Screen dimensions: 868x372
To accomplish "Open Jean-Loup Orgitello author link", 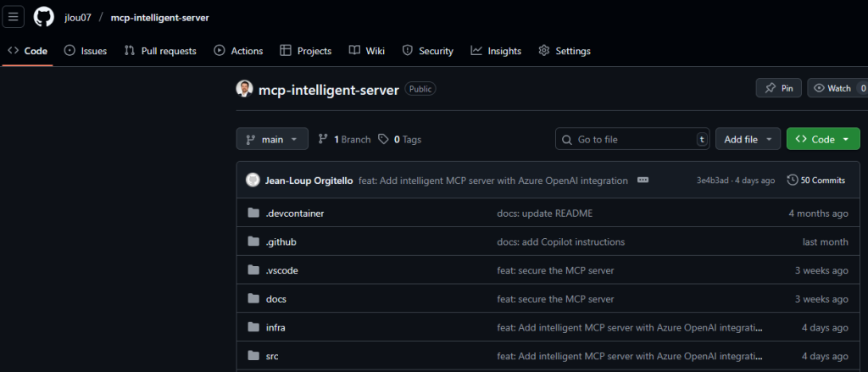I will coord(309,180).
